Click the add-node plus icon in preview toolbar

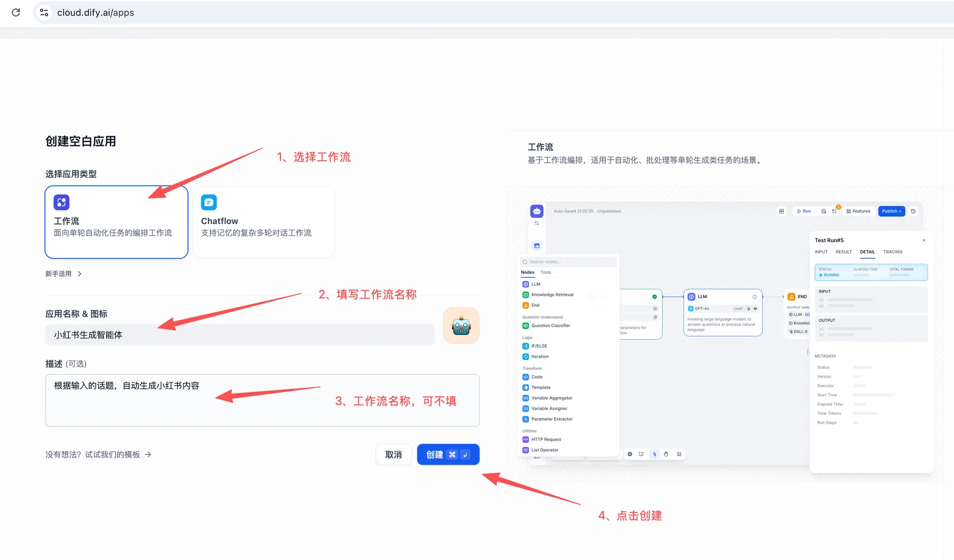(630, 454)
